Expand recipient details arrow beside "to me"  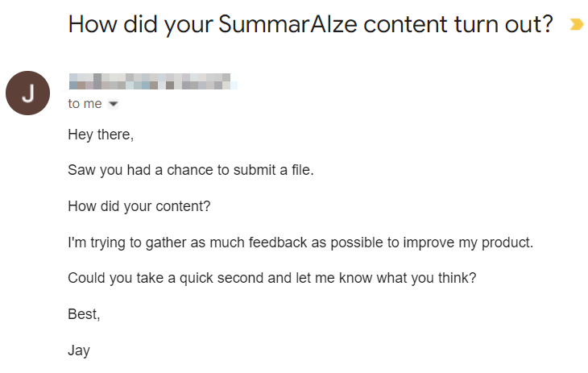pos(113,104)
